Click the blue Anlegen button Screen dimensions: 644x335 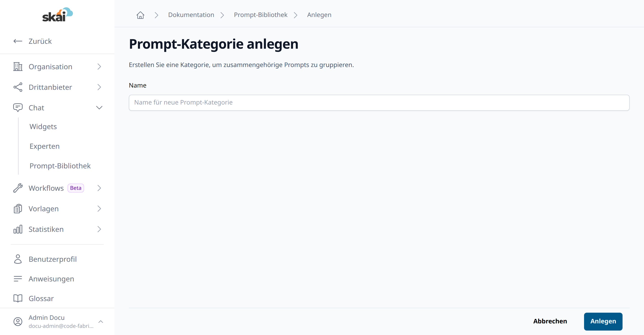coord(603,321)
